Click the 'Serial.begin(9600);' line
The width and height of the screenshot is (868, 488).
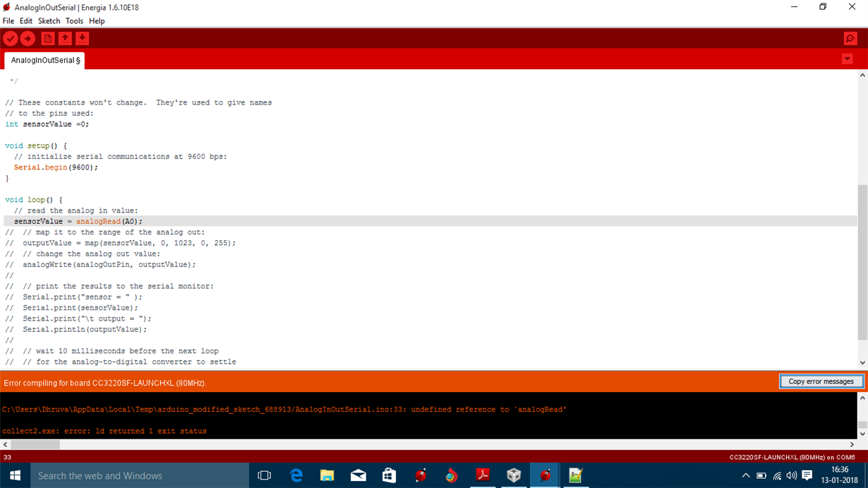point(56,167)
